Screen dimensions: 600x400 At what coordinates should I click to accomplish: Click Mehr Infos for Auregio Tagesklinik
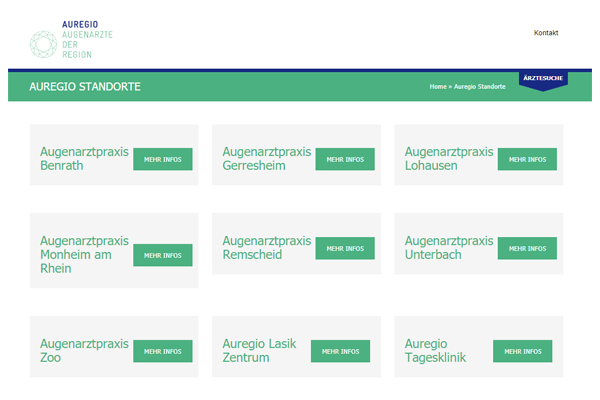(x=522, y=351)
